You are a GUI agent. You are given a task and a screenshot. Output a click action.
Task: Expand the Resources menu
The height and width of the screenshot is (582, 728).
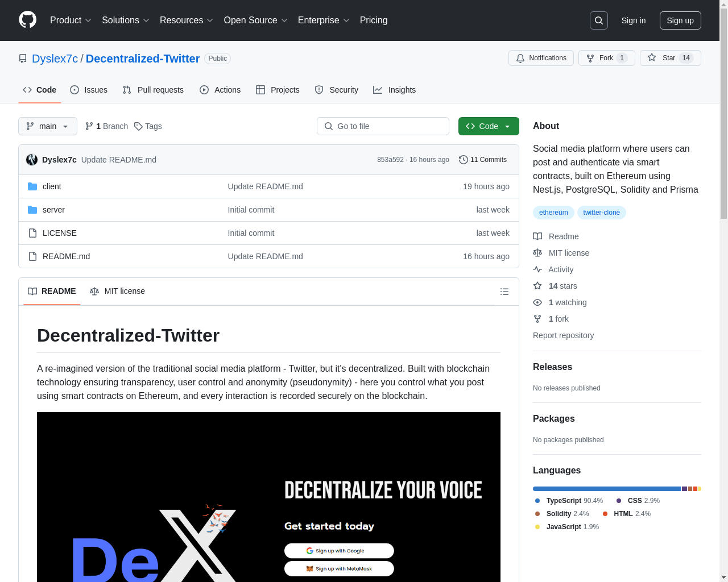[187, 20]
